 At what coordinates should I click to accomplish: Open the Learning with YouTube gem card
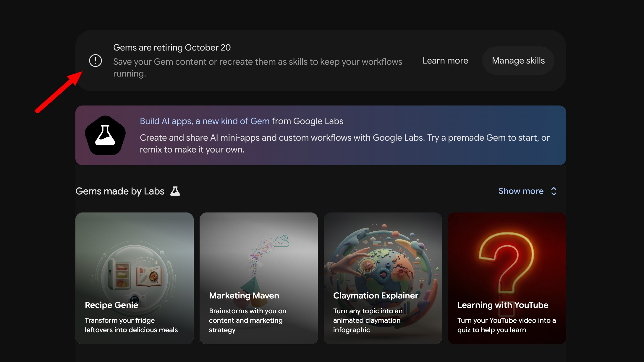[x=507, y=278]
